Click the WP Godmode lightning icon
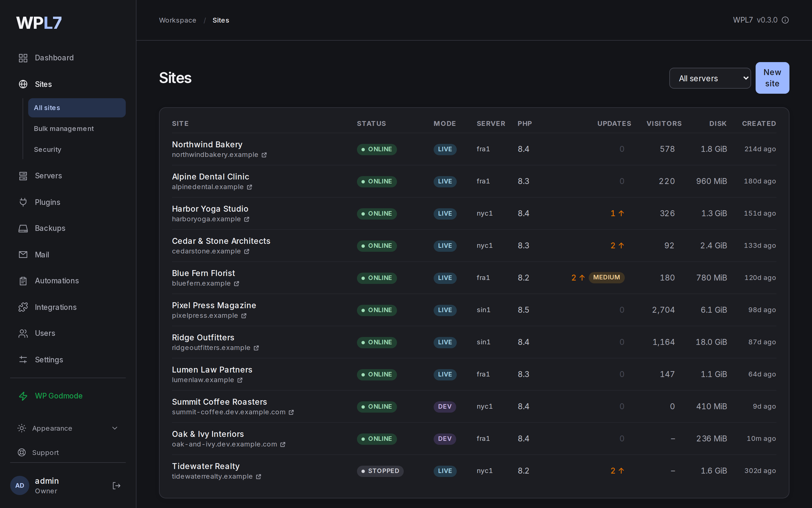This screenshot has width=812, height=508. (23, 396)
